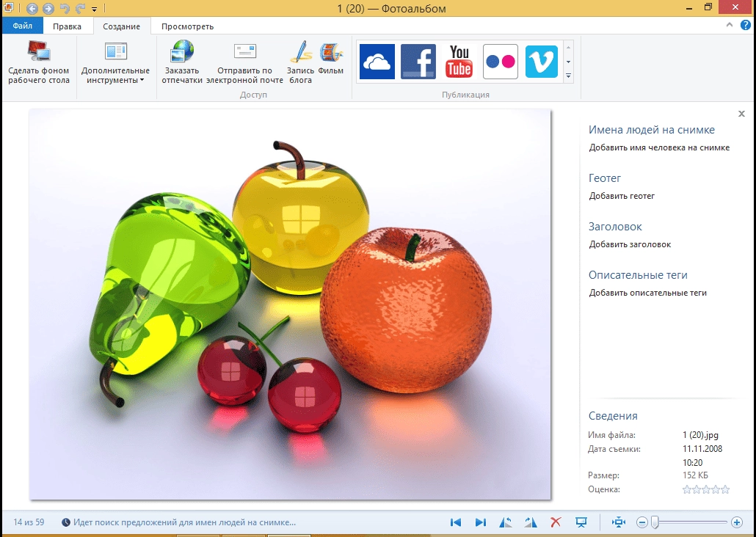Go to previous photo button
The height and width of the screenshot is (537, 756).
(456, 522)
